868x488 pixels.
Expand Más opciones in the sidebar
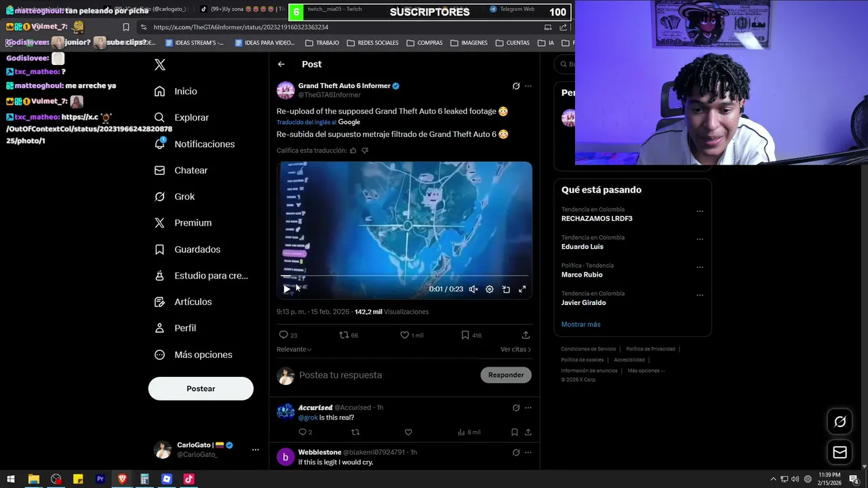click(193, 354)
